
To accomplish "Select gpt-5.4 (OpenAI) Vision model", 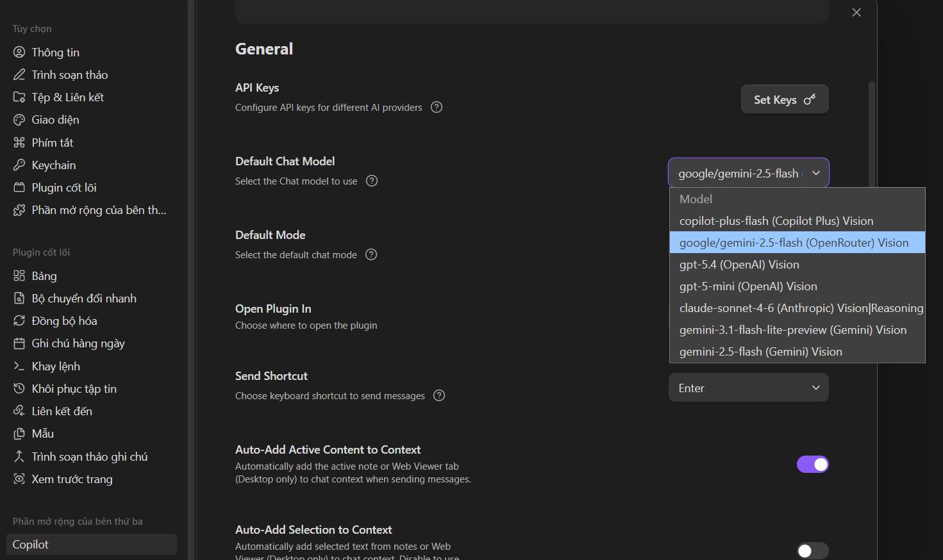I will tap(797, 264).
